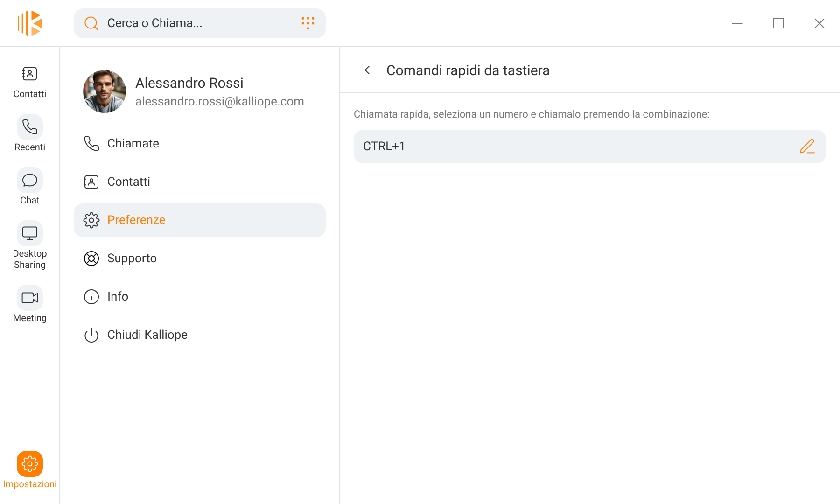Go back with the left chevron
The height and width of the screenshot is (504, 840).
[367, 70]
